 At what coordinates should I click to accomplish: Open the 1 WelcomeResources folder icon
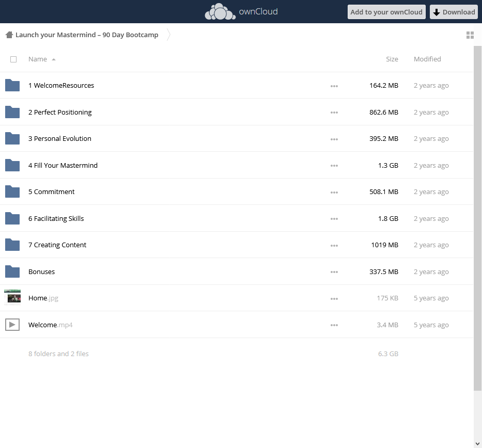pos(12,85)
